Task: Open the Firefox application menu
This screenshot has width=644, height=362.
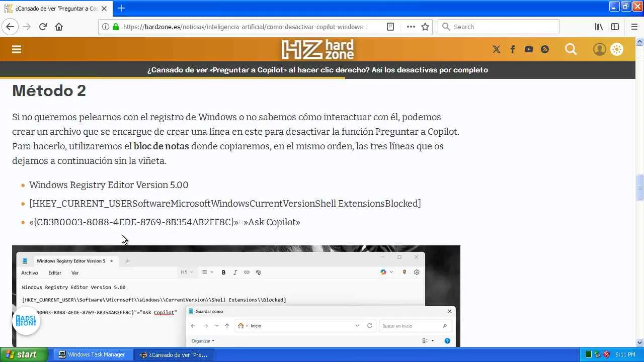Action: [x=634, y=27]
